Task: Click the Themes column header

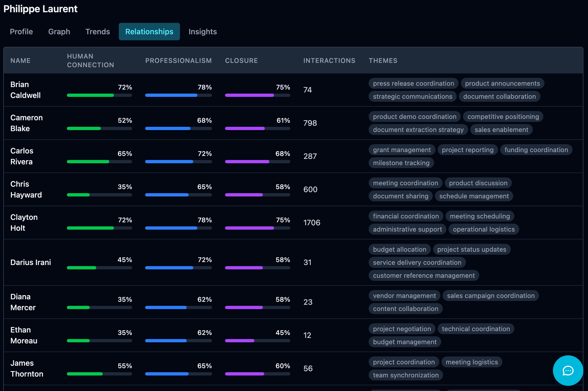Action: [x=383, y=60]
